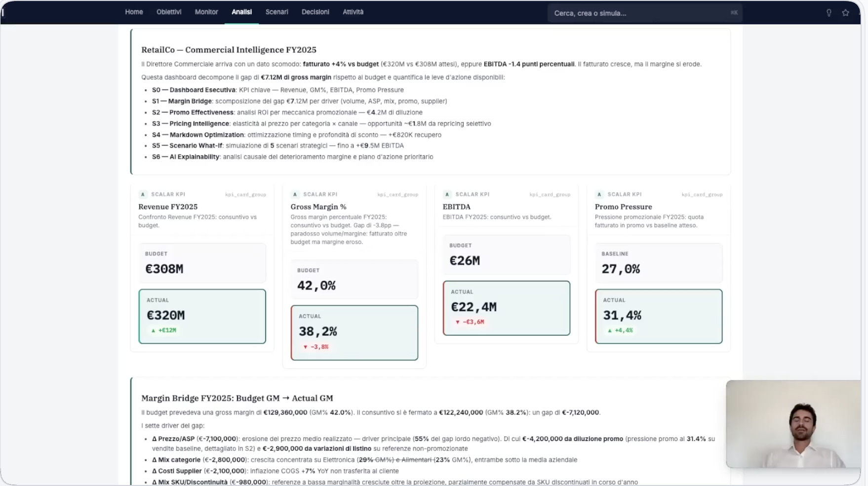The image size is (868, 486).
Task: Click the SCALAR KPI label on Gross Margin card
Action: pyautogui.click(x=320, y=195)
